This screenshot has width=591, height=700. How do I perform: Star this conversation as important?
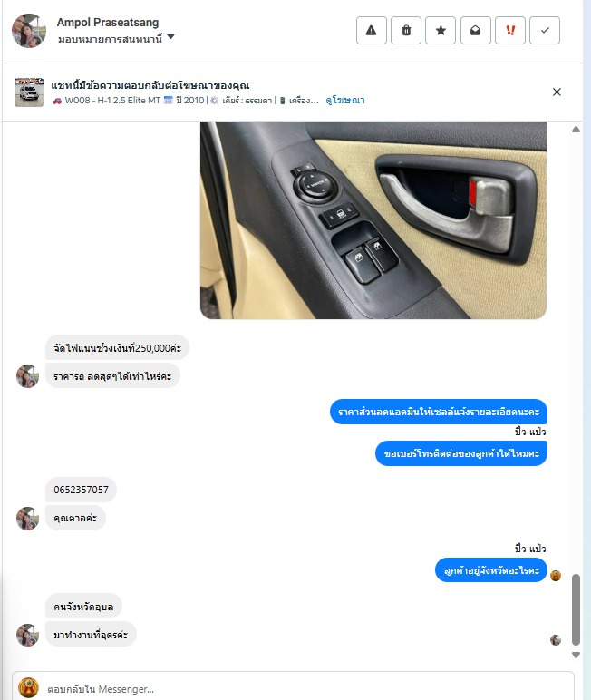pos(441,30)
